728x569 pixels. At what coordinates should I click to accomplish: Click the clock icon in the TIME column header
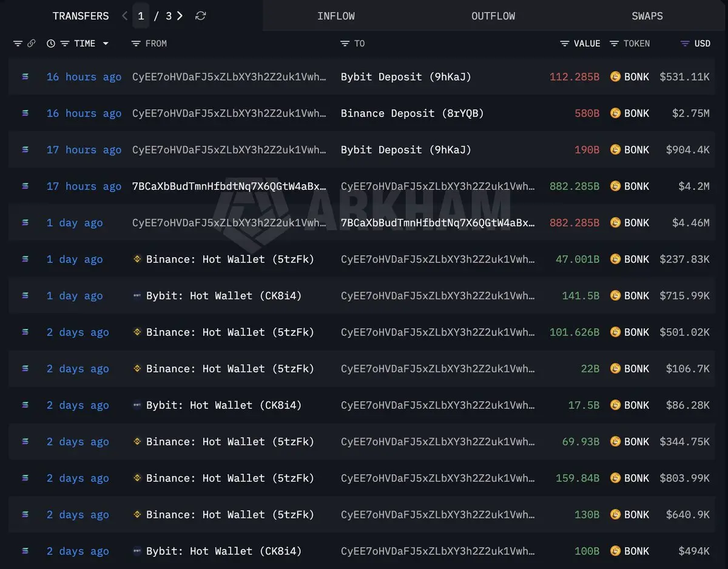(x=51, y=44)
